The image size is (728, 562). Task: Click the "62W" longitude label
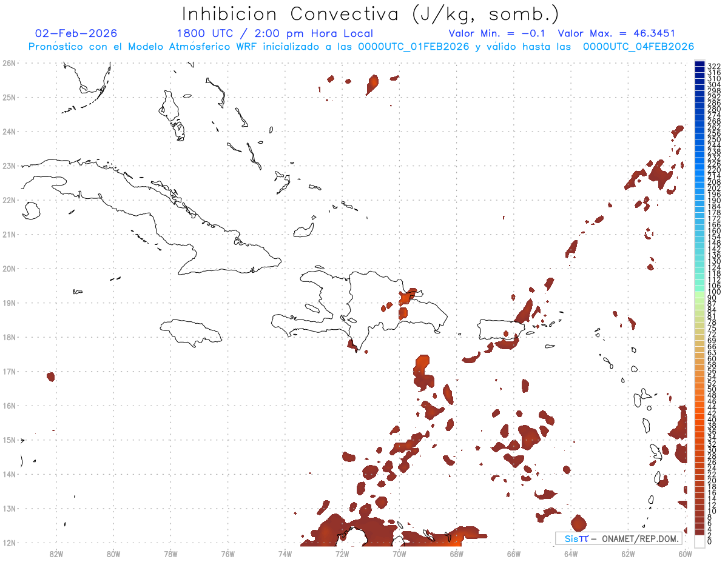click(x=628, y=553)
